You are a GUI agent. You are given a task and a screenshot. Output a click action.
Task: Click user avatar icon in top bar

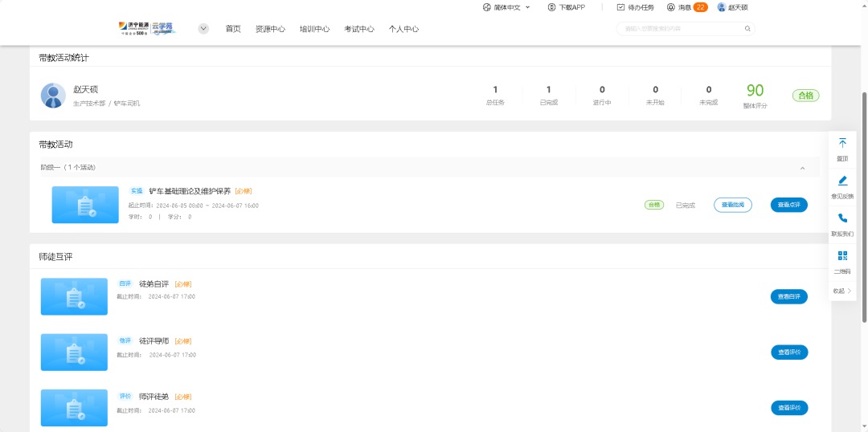click(x=721, y=7)
